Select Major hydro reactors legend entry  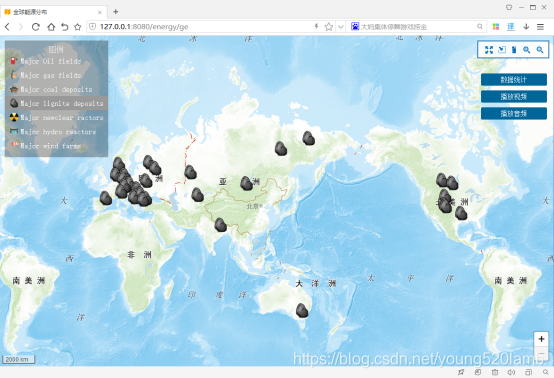click(x=57, y=132)
